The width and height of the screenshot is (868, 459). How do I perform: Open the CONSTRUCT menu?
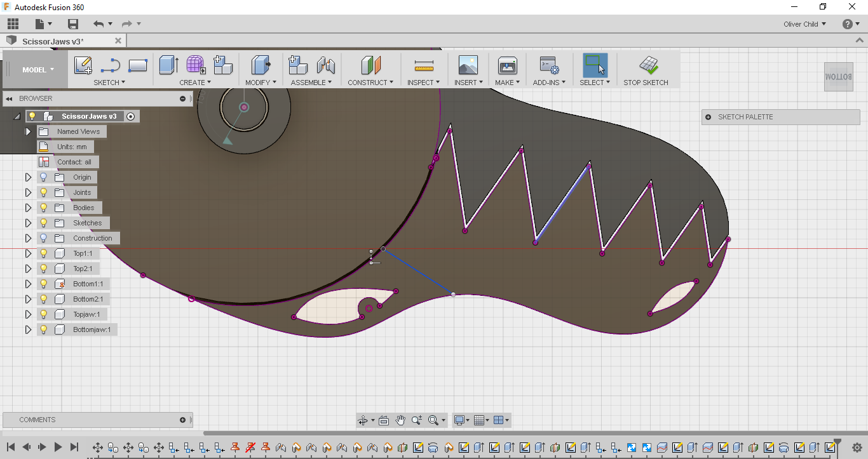(x=370, y=83)
